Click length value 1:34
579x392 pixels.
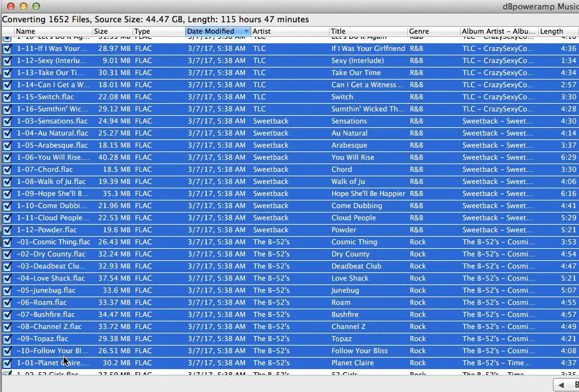(x=568, y=61)
